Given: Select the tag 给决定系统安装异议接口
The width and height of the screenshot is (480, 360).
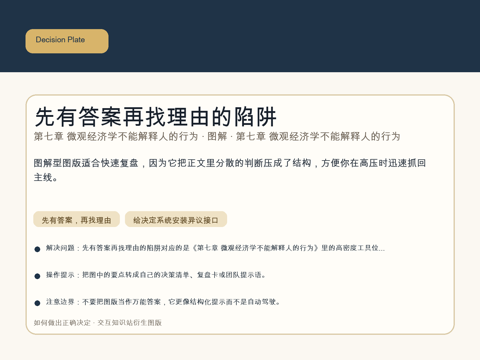Looking at the screenshot, I should click(176, 220).
